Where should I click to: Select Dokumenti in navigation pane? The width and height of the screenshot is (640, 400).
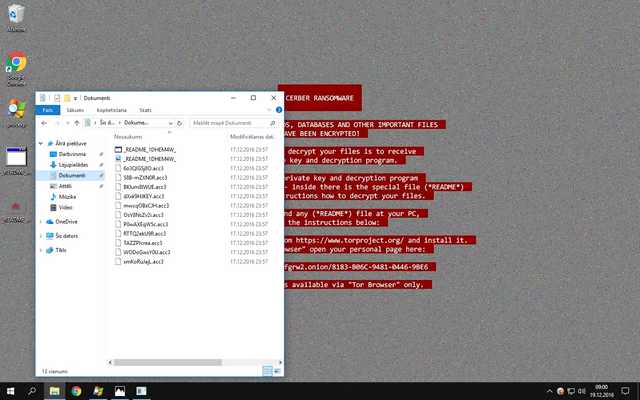point(72,175)
